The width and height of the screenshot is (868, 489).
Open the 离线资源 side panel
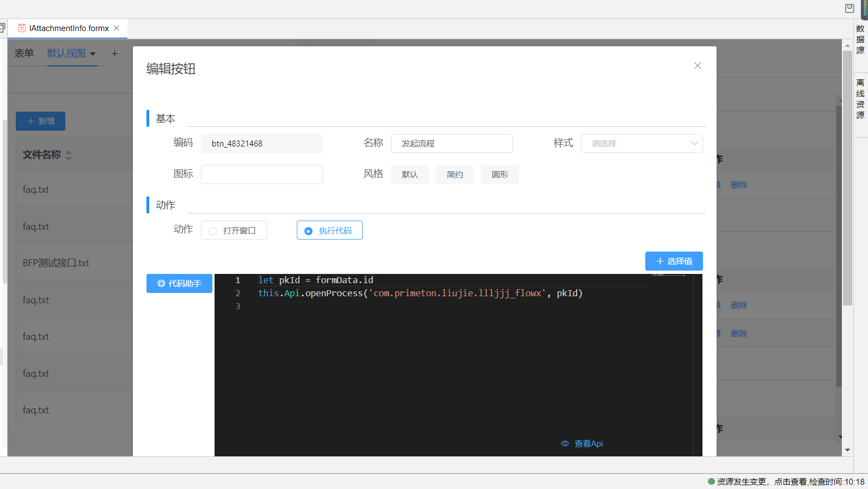(860, 99)
